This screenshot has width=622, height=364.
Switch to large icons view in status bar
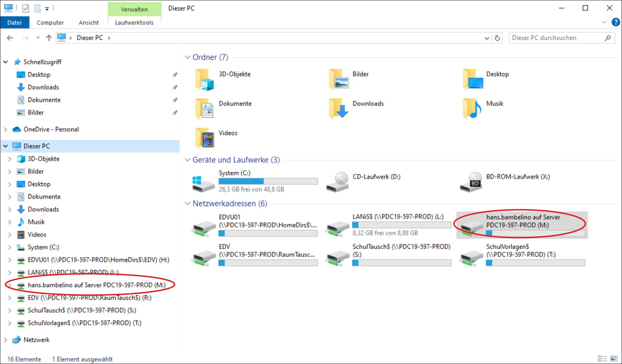click(x=614, y=359)
